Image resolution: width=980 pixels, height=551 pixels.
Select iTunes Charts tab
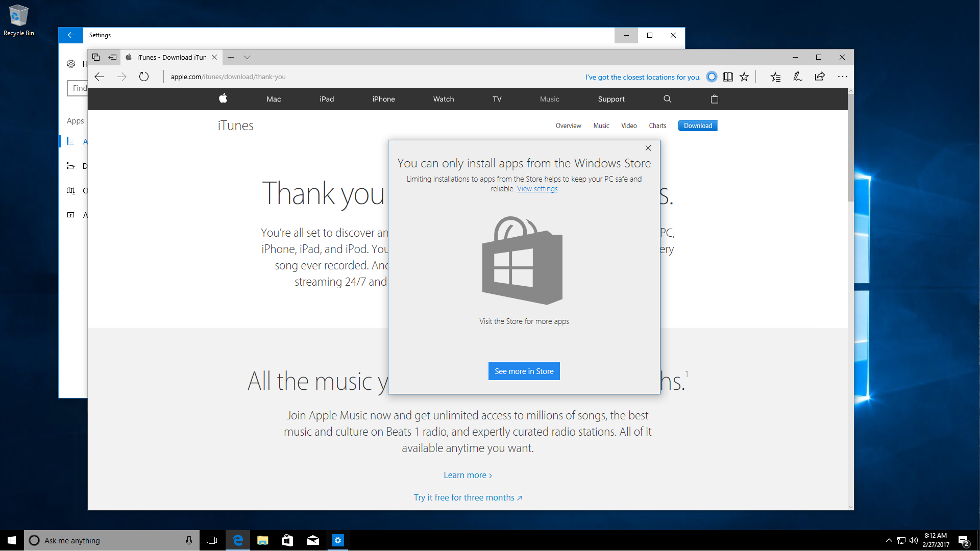[657, 126]
